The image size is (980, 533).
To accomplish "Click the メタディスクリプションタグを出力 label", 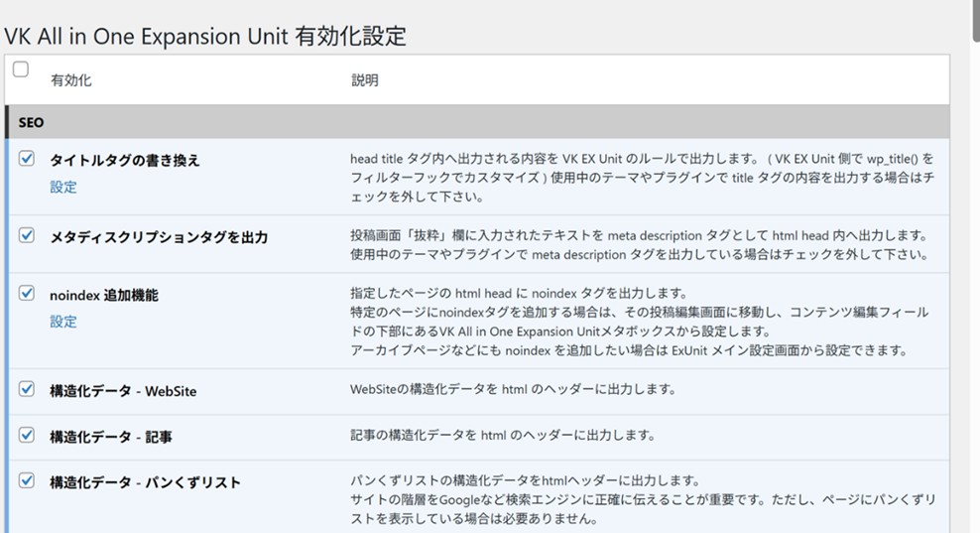I will 159,237.
